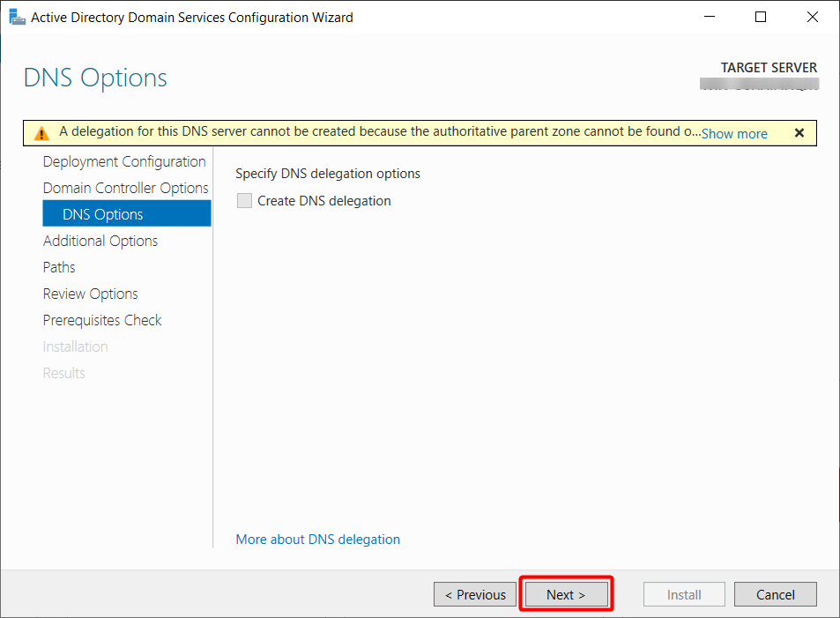Select the DNS Options step

(x=127, y=214)
